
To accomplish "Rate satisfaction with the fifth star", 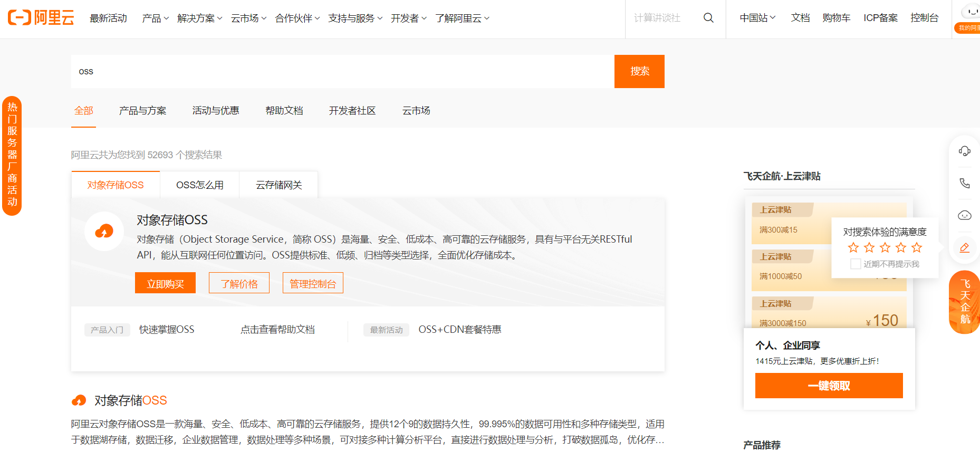I will (917, 247).
